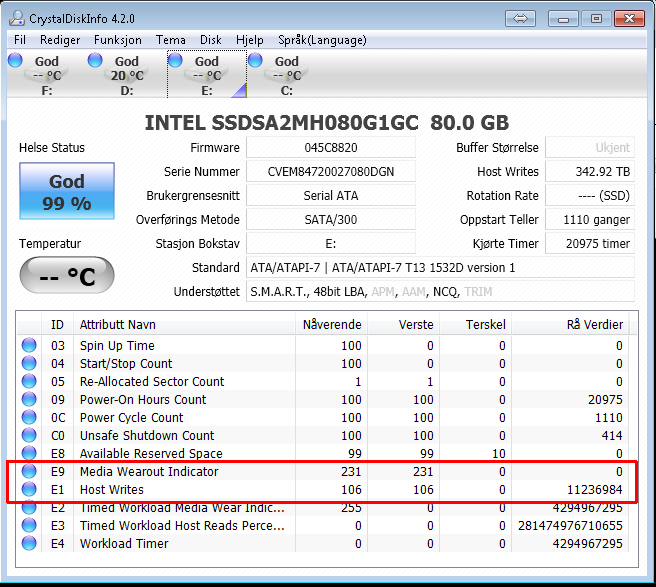The width and height of the screenshot is (656, 587).
Task: Select the Start/Stop Count attribute row
Action: click(323, 363)
